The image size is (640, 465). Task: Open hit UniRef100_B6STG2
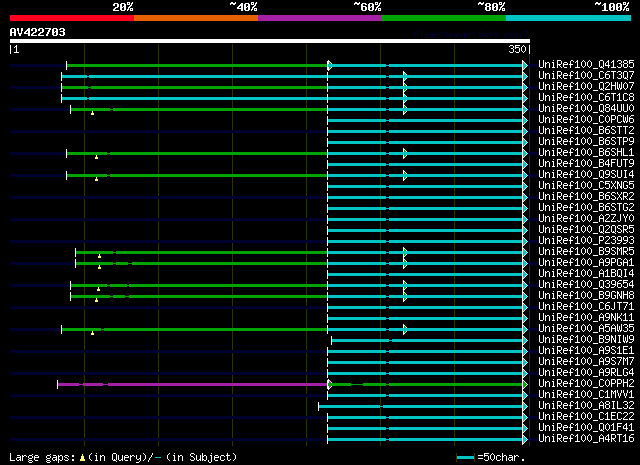pos(586,208)
